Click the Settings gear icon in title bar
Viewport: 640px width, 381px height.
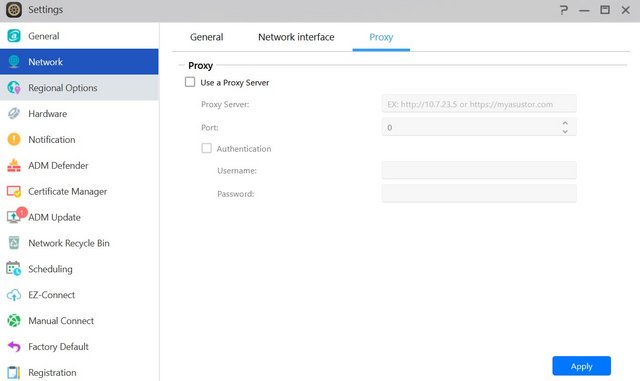(13, 9)
